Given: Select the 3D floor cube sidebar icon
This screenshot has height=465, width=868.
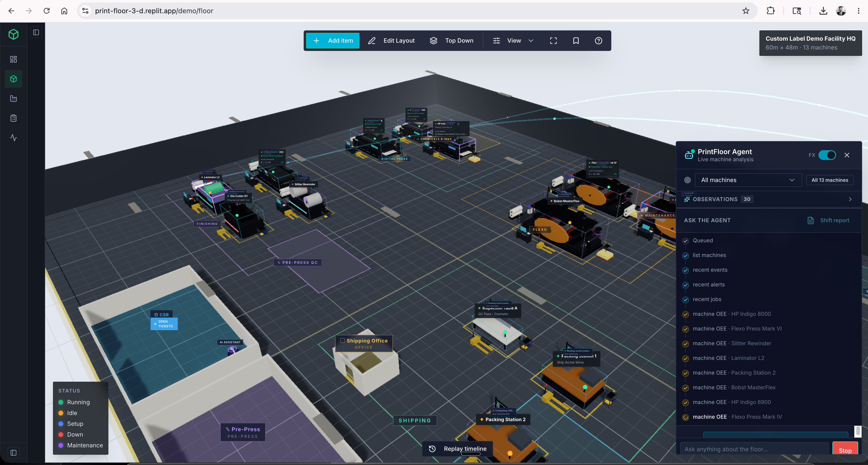Looking at the screenshot, I should [x=13, y=79].
